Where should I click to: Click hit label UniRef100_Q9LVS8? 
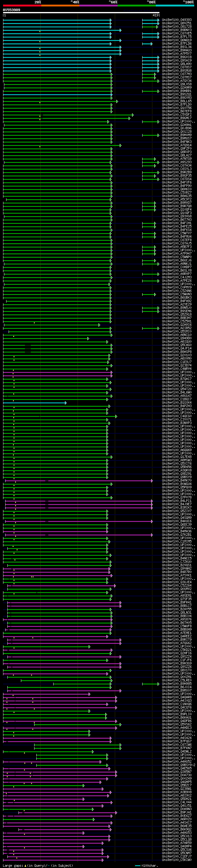point(177,84)
